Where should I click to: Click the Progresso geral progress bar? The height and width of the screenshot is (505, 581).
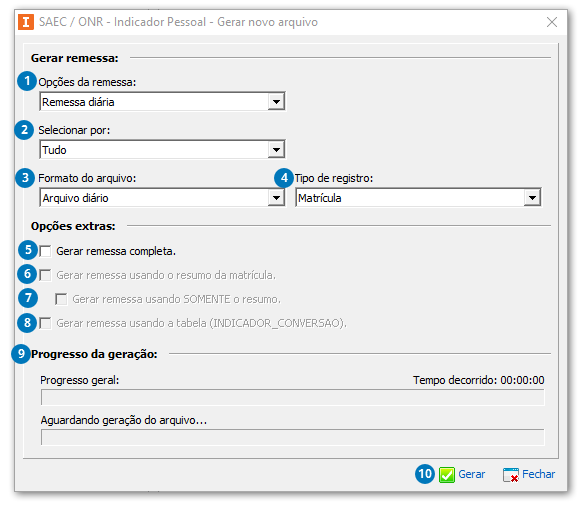tap(293, 398)
